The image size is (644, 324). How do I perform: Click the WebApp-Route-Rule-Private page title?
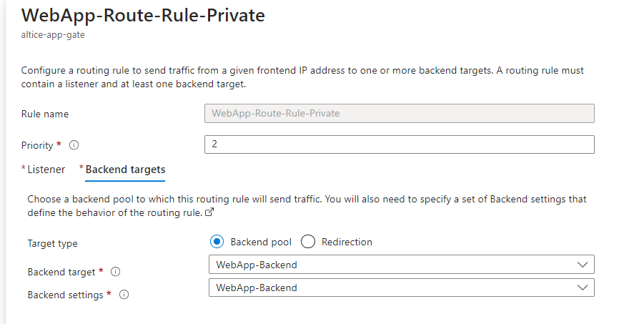[143, 15]
